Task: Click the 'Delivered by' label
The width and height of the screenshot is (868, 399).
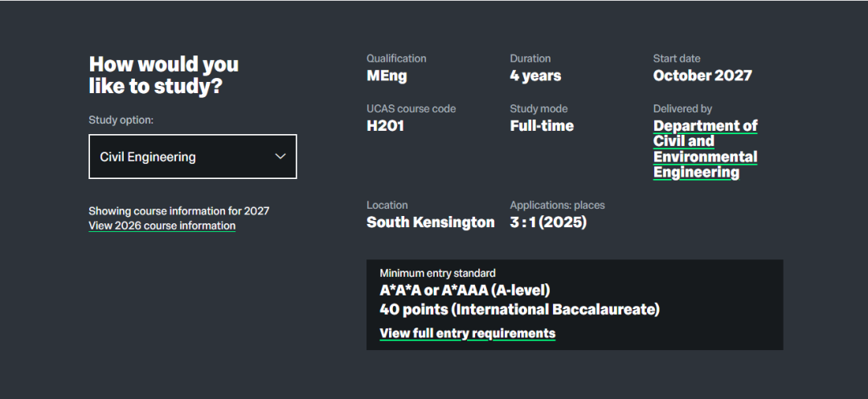Action: 682,109
